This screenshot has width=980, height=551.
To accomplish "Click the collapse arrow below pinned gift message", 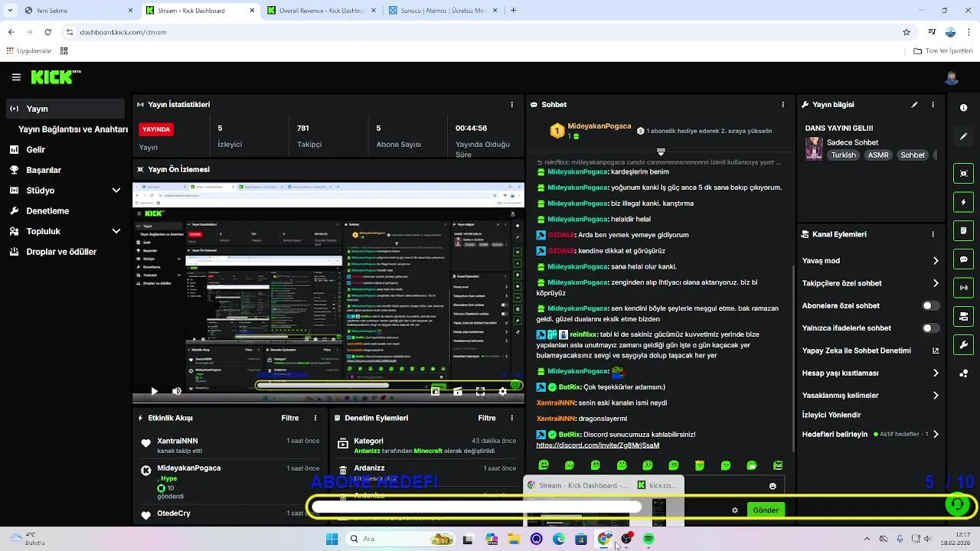I will click(661, 152).
